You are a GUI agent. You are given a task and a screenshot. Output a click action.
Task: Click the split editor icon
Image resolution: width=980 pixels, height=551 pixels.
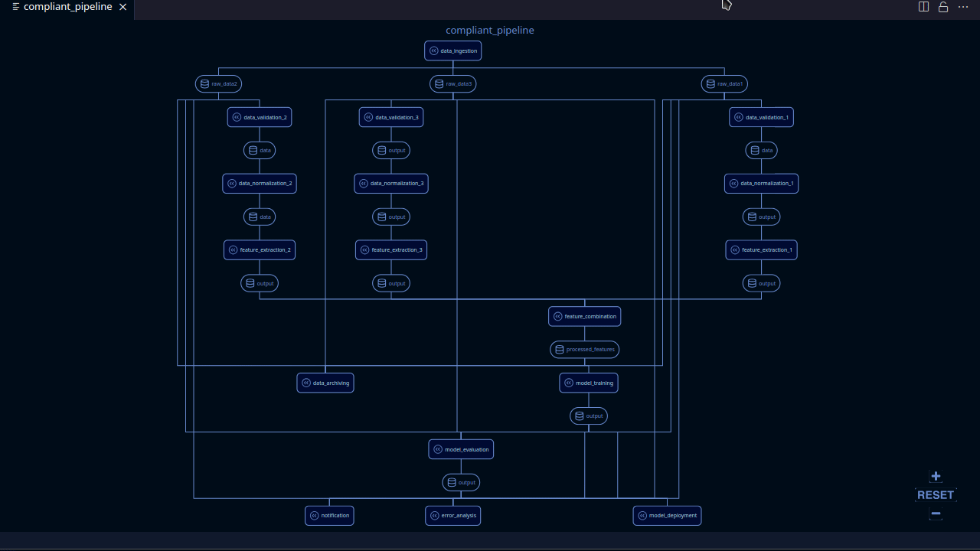pyautogui.click(x=923, y=7)
